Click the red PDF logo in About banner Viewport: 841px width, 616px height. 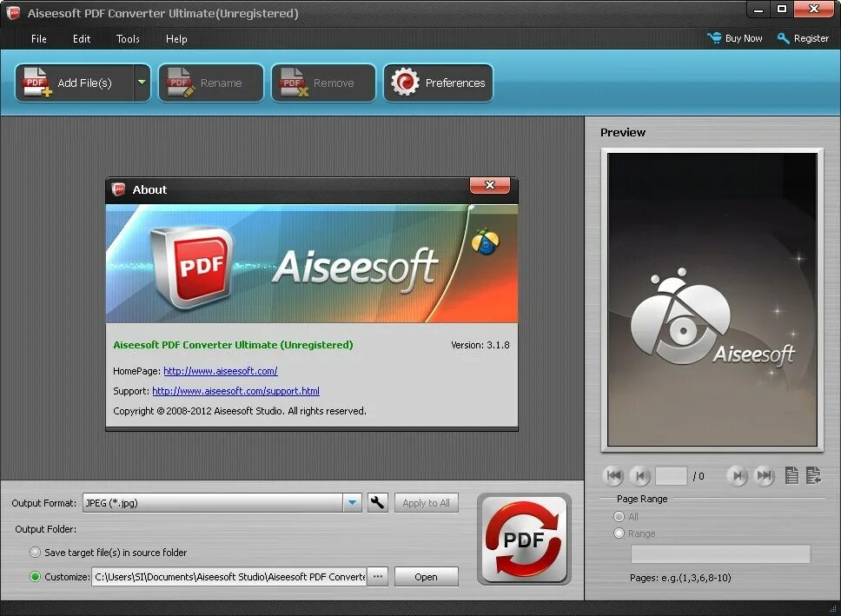[193, 266]
